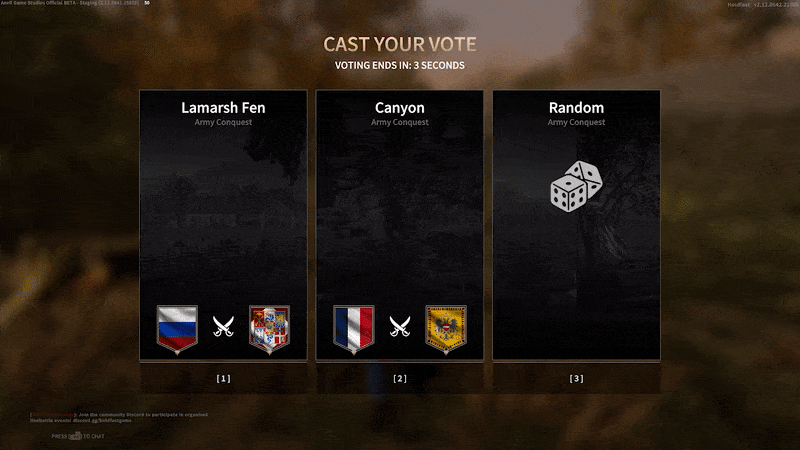Click the yellow double-headed eagle shield
This screenshot has width=800, height=450.
(446, 329)
